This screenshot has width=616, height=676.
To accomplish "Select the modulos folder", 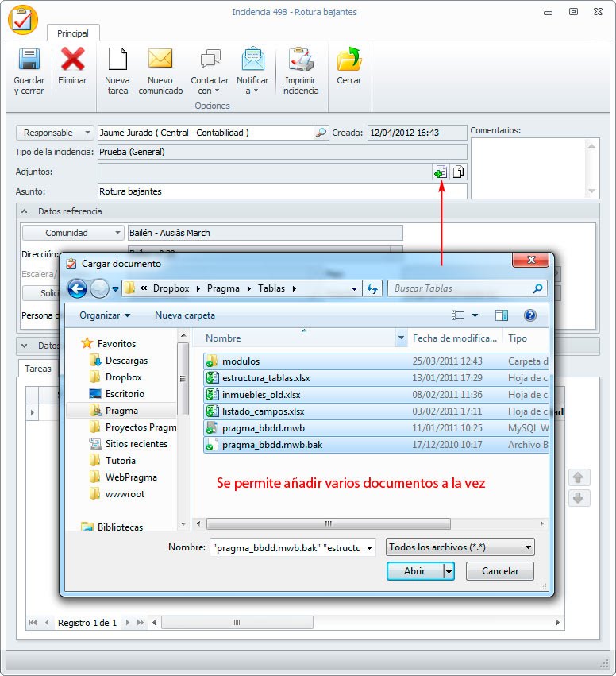I will click(x=376, y=361).
